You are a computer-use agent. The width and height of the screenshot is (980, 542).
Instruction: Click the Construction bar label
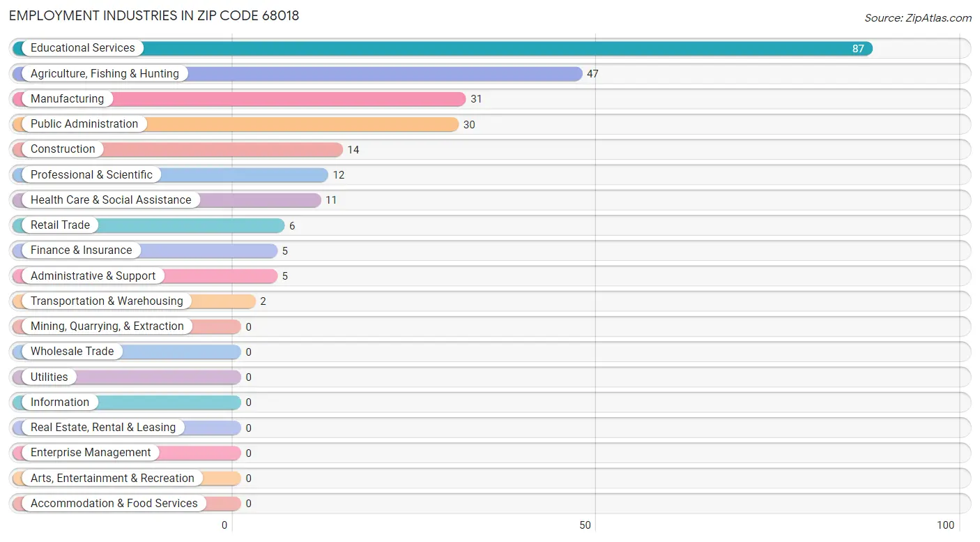pos(63,149)
